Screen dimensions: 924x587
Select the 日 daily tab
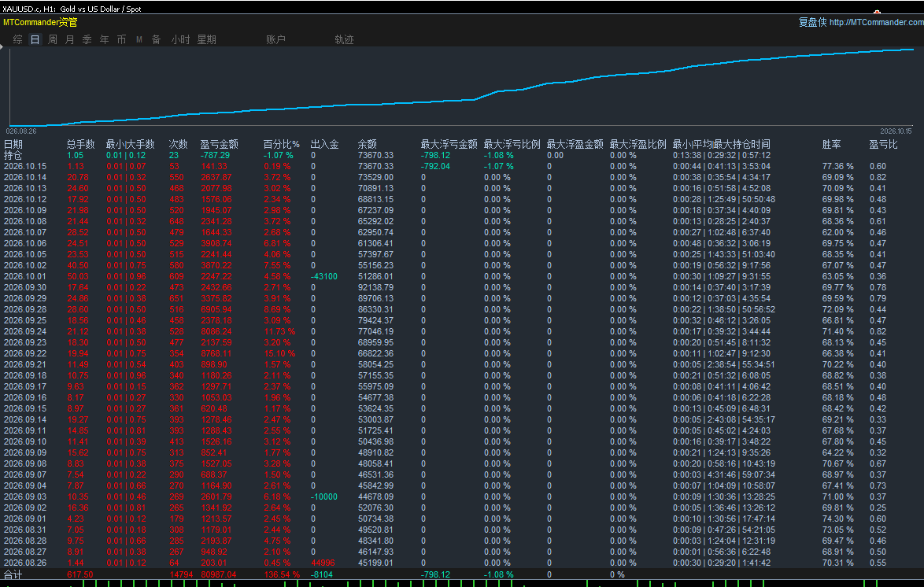click(x=35, y=39)
